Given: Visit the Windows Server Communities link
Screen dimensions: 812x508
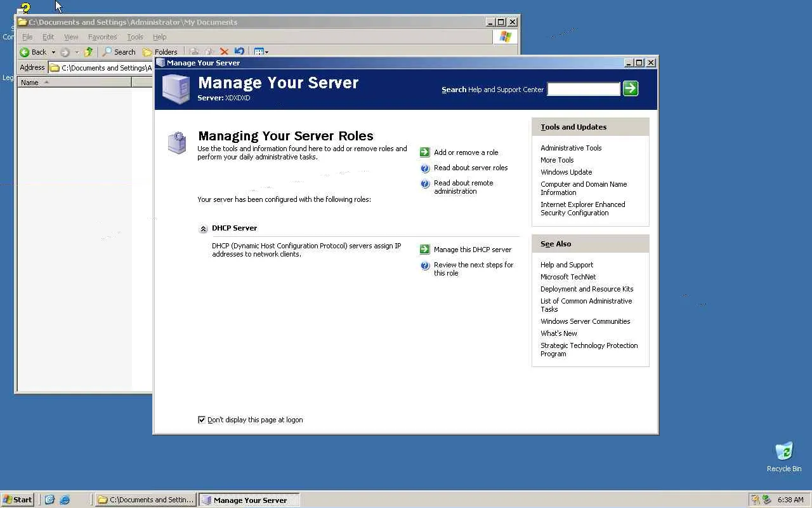Looking at the screenshot, I should click(x=586, y=321).
